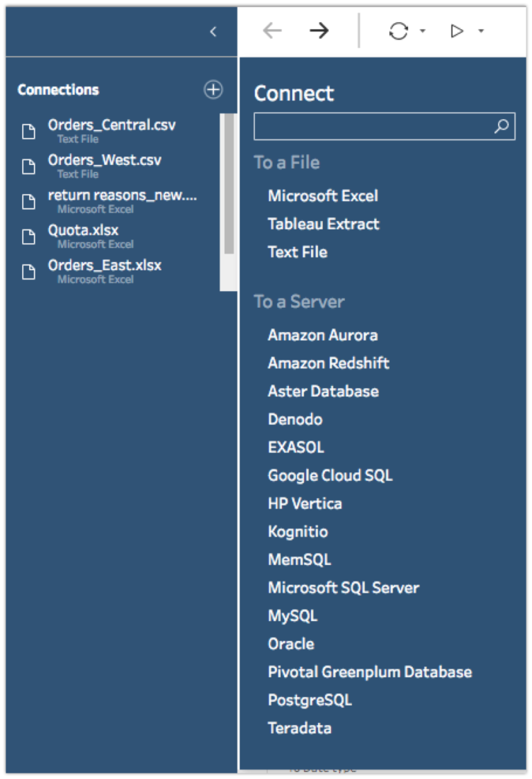The image size is (532, 779).
Task: Connect to a Tableau Extract file
Action: 323,224
